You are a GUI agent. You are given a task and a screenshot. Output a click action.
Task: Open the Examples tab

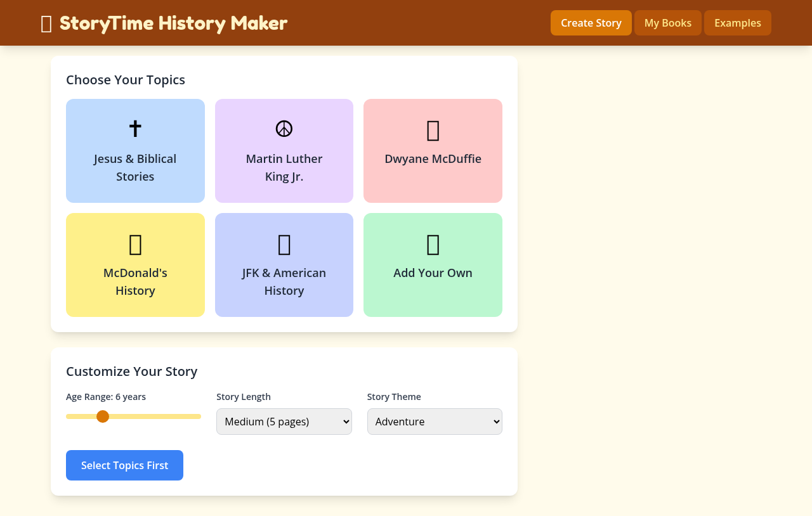[738, 23]
